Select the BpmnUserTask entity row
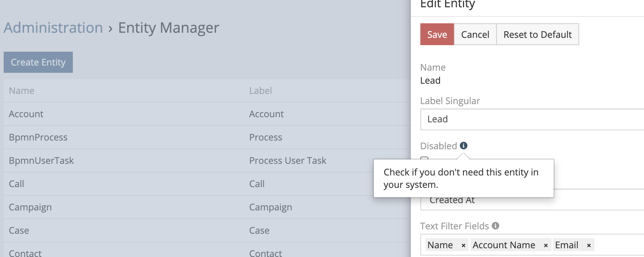Screen dimensions: 644x257 click(x=41, y=161)
